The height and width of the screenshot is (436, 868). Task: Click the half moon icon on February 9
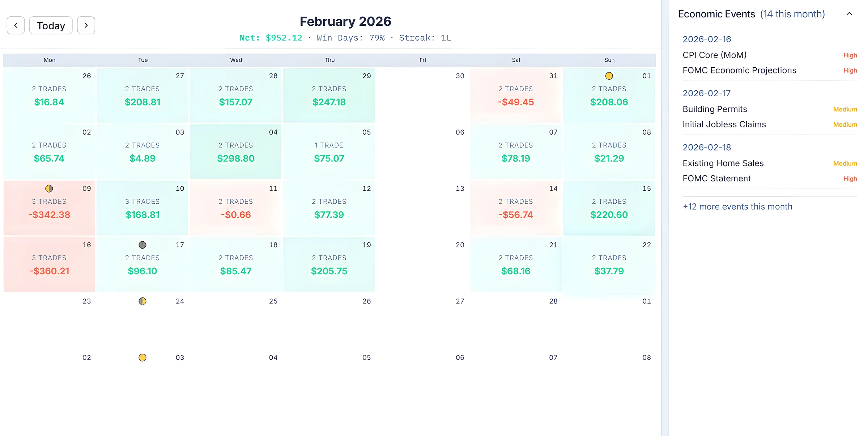pyautogui.click(x=49, y=189)
